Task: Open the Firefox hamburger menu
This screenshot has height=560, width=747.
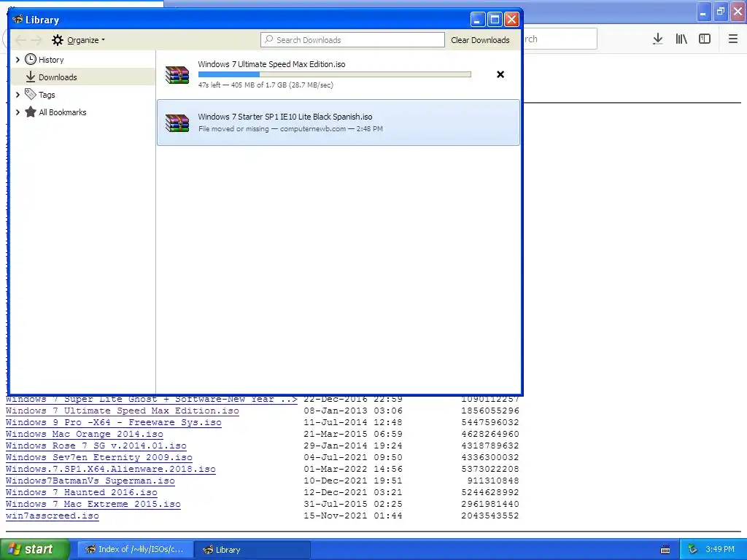Action: coord(733,39)
